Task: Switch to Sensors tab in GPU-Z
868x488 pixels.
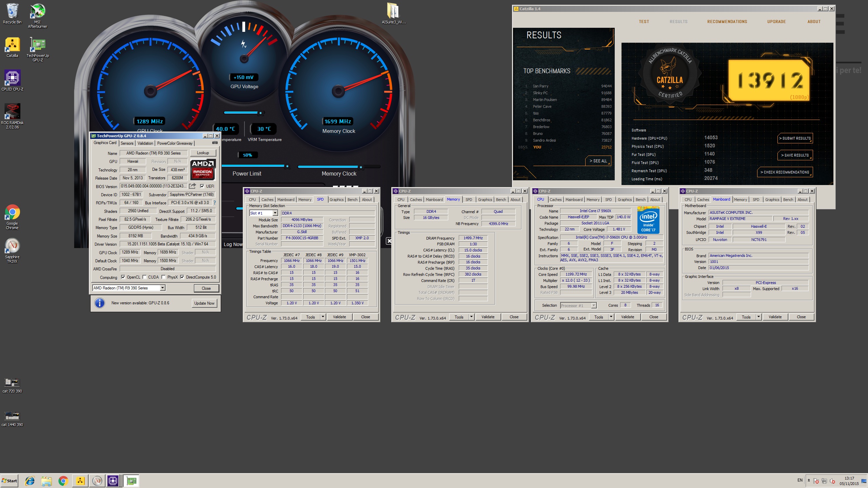Action: pos(127,143)
